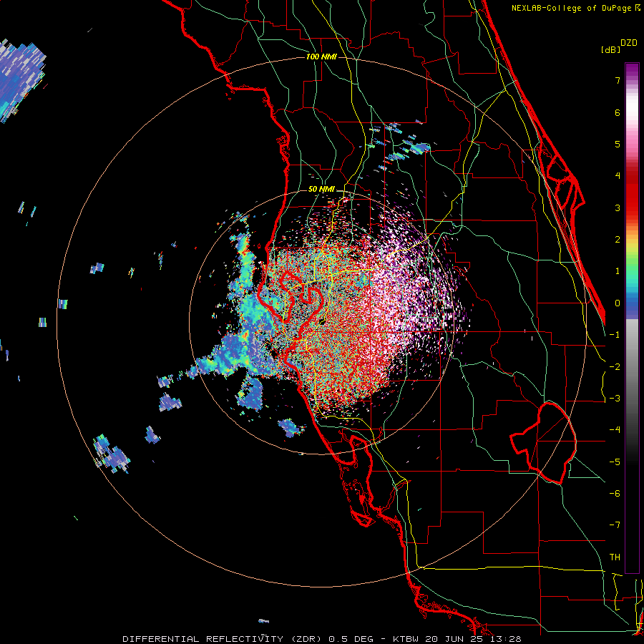Click the -6 value on color scale
The image size is (644, 644).
(615, 494)
